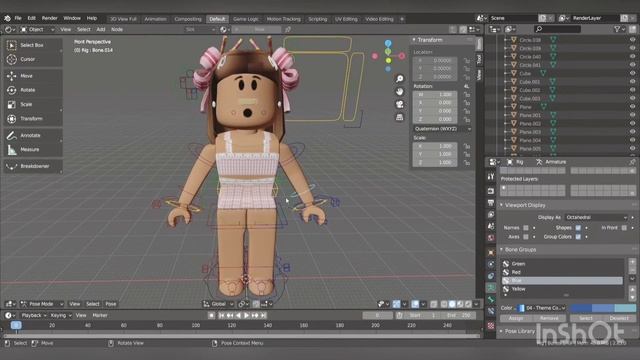Select the Scale tool
The height and width of the screenshot is (360, 640).
tap(33, 104)
